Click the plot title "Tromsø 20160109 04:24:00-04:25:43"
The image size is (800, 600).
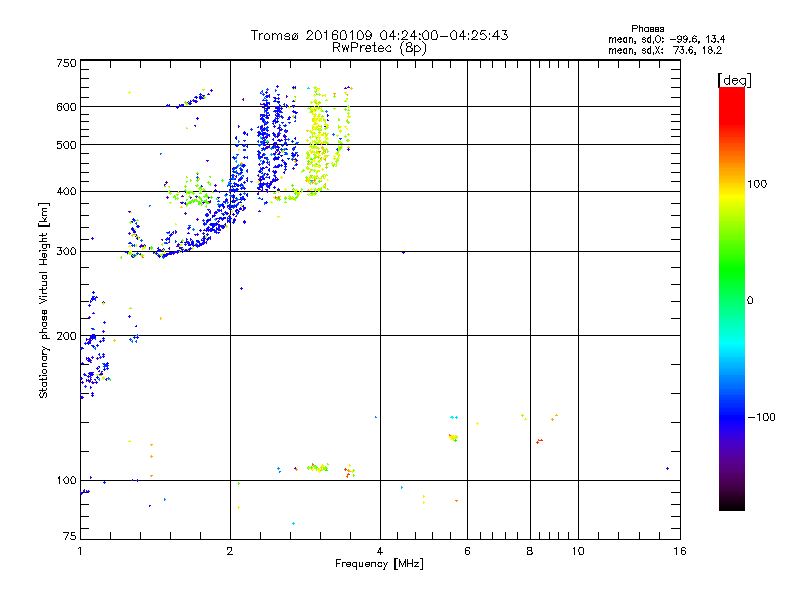(x=379, y=35)
